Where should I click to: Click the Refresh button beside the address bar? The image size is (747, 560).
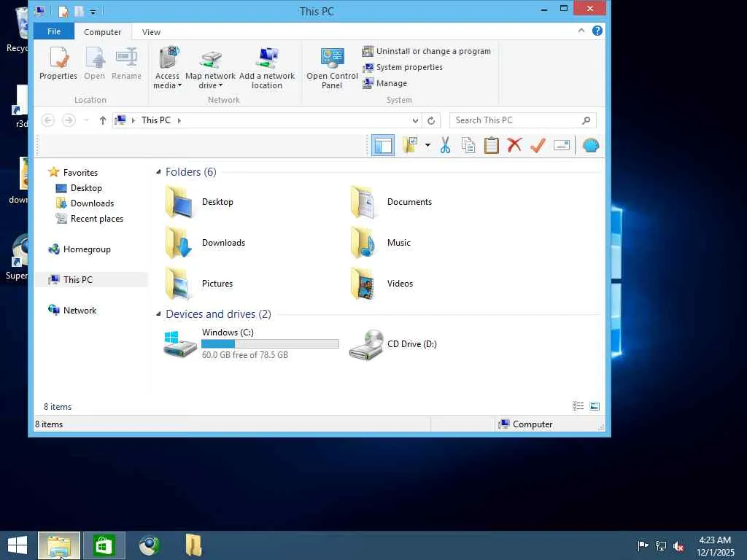[x=431, y=120]
